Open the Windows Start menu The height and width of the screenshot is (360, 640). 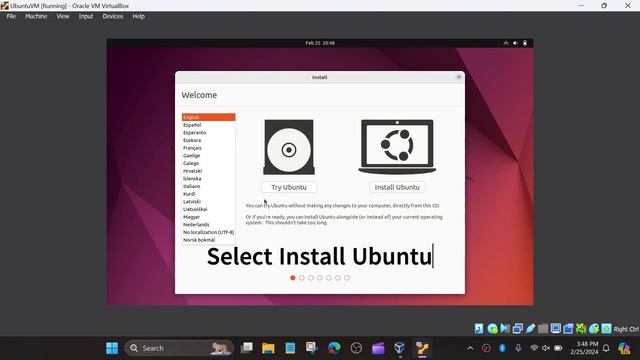(x=112, y=348)
